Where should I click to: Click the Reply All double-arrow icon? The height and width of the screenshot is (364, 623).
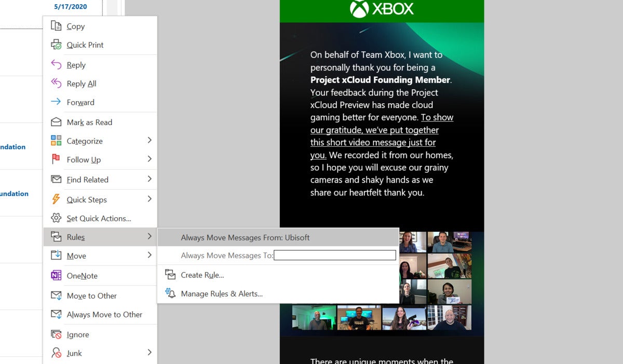56,83
